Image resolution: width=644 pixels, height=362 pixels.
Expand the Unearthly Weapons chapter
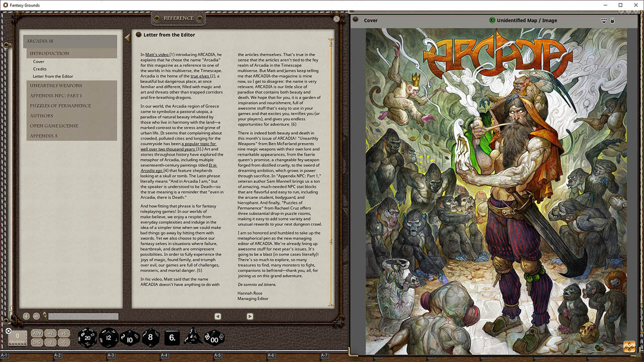point(55,85)
